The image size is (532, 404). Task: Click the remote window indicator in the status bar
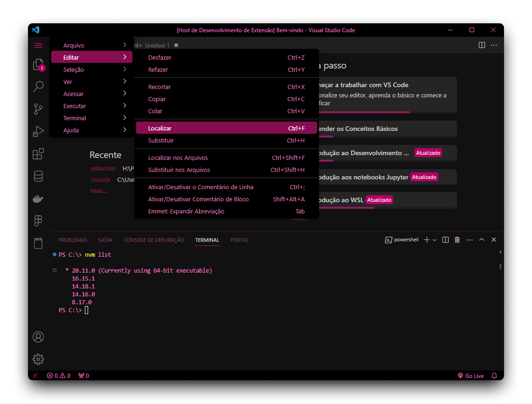click(x=35, y=376)
